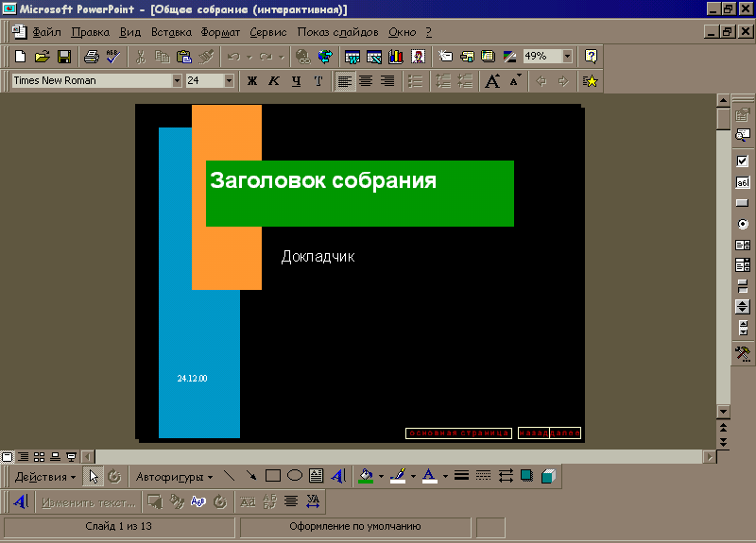Go to next slide with double-down arrows
Image resolution: width=756 pixels, height=543 pixels.
click(x=723, y=442)
